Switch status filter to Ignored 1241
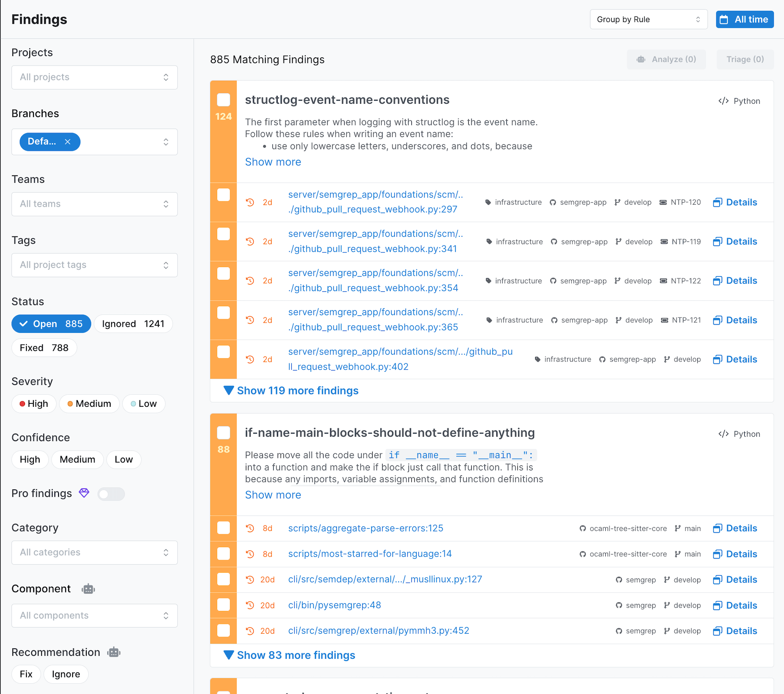784x694 pixels. (x=133, y=324)
